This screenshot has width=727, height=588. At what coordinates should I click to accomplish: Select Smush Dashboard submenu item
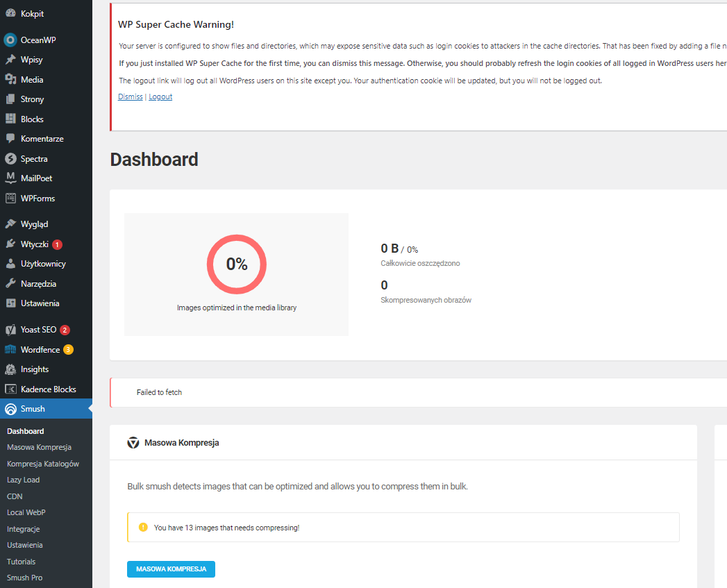26,431
